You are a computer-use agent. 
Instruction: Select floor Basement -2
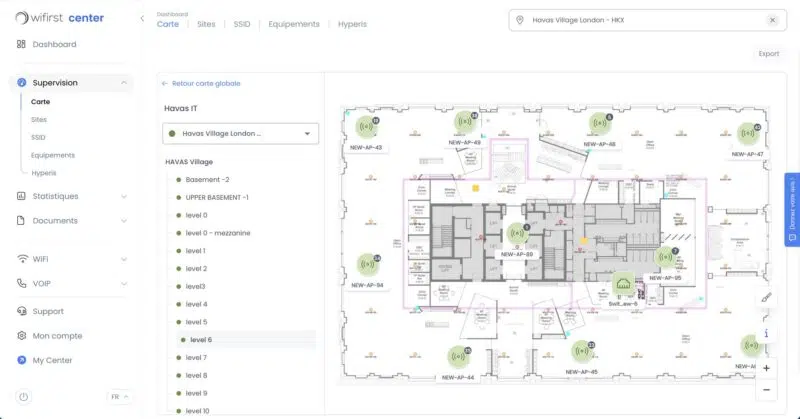pos(207,180)
